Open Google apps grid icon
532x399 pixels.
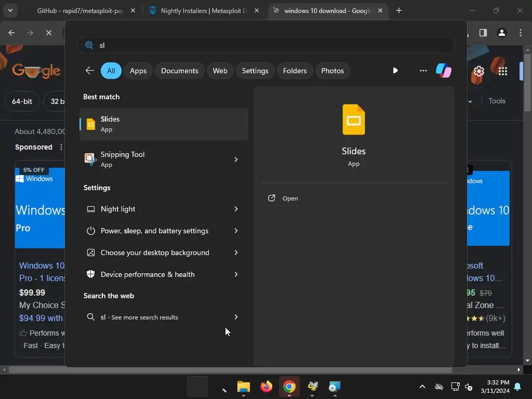[x=503, y=71]
